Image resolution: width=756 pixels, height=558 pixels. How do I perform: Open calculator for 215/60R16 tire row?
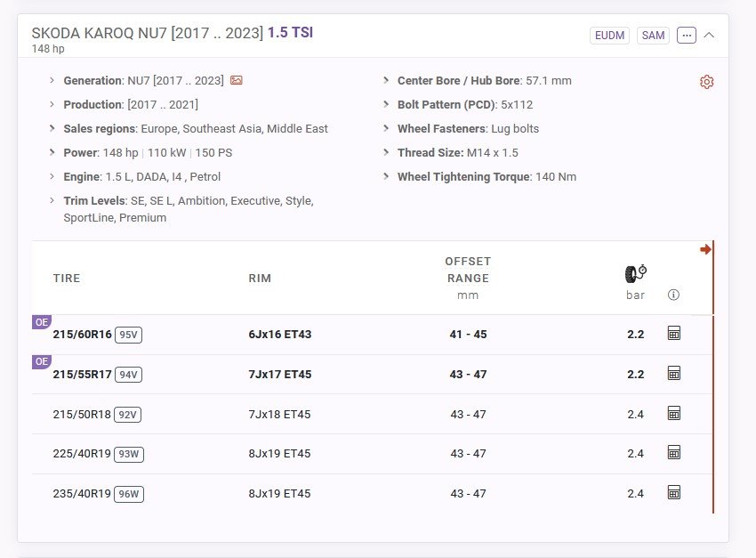(x=674, y=333)
